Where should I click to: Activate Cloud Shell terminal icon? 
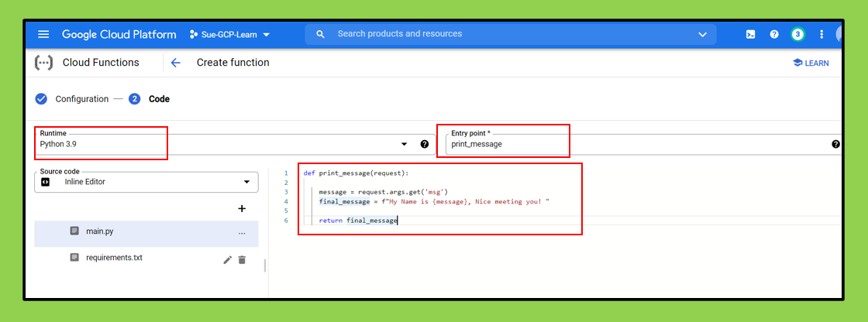click(x=750, y=34)
